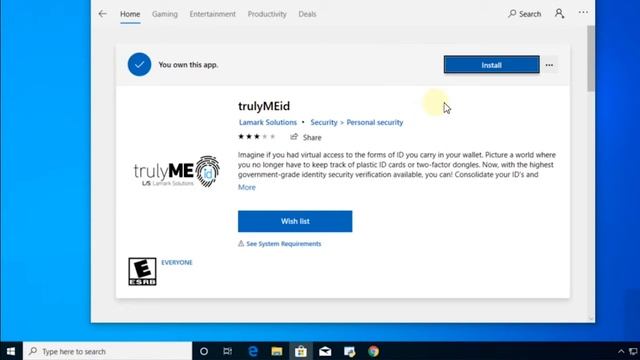Image resolution: width=640 pixels, height=360 pixels.
Task: Show hidden system tray icons
Action: coord(621,351)
